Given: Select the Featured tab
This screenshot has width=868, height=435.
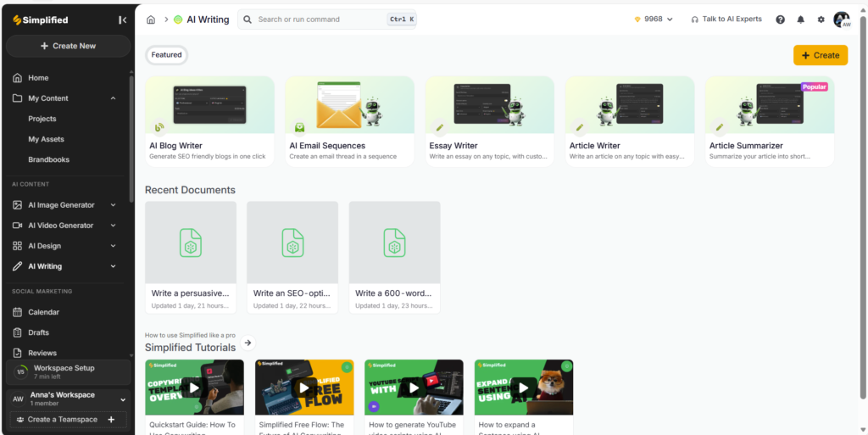Looking at the screenshot, I should pyautogui.click(x=166, y=55).
